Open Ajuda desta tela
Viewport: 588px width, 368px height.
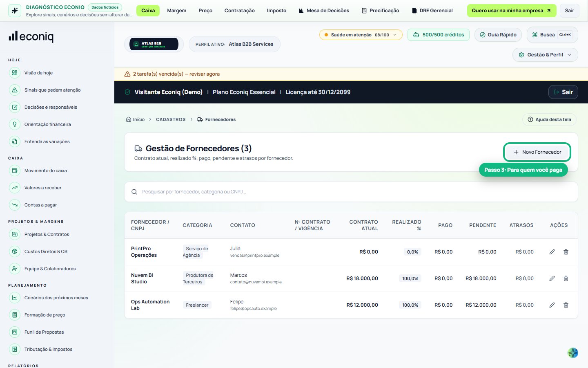click(x=549, y=119)
